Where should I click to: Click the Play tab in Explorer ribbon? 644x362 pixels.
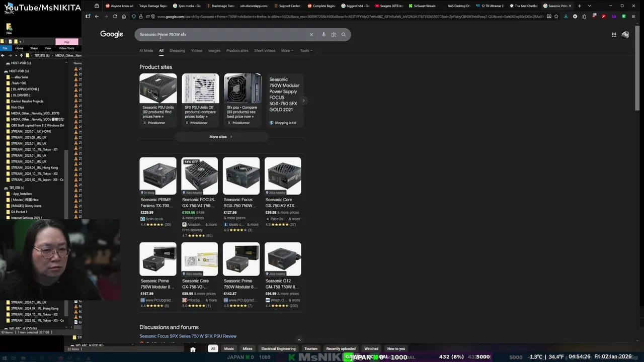[66, 42]
